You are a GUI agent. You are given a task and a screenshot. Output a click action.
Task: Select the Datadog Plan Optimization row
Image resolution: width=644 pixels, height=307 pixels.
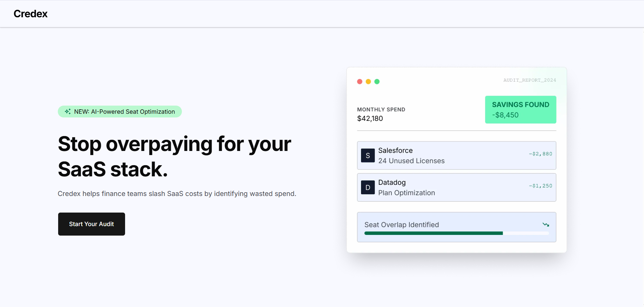tap(457, 188)
